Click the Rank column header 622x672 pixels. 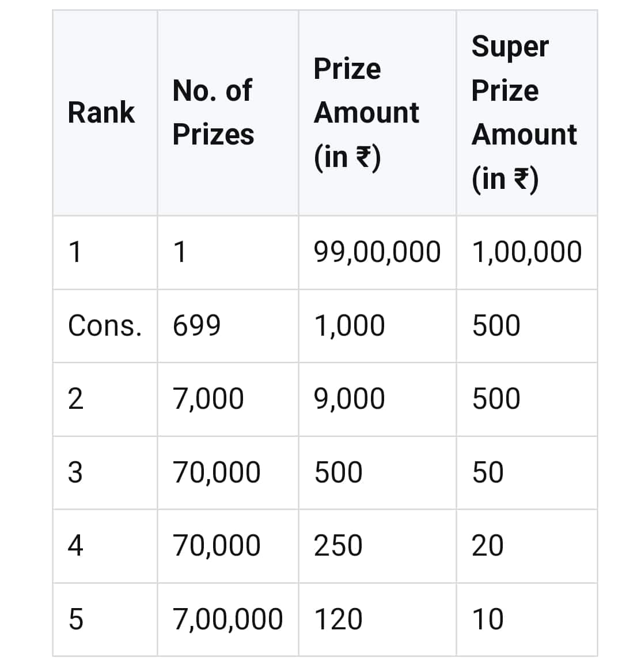point(105,113)
